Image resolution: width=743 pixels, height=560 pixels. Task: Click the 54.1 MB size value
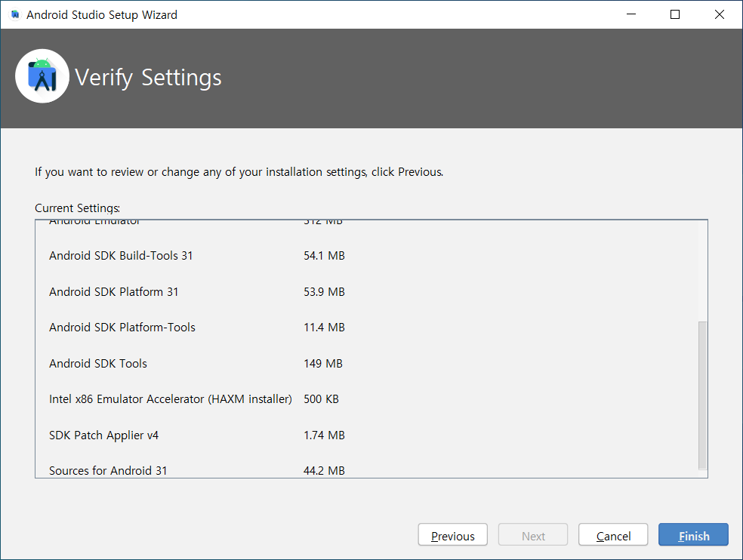click(324, 256)
